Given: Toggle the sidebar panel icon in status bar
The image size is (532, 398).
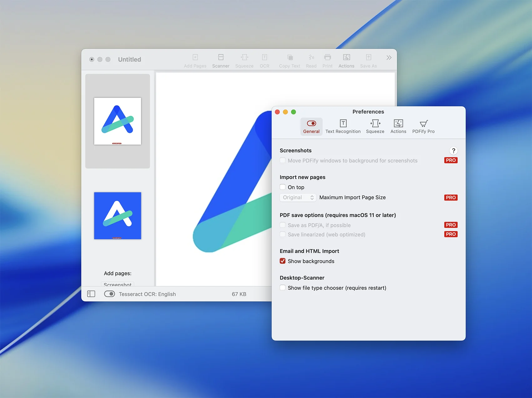Looking at the screenshot, I should pos(91,294).
